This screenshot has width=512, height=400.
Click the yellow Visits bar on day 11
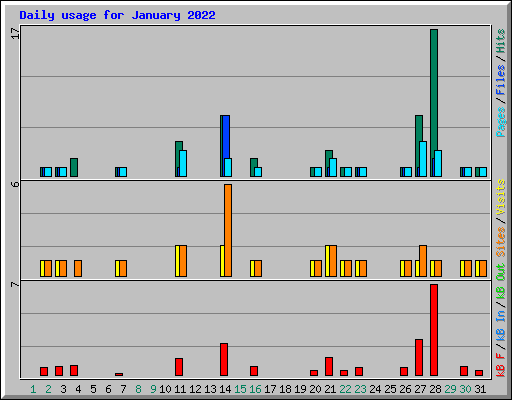[177, 261]
